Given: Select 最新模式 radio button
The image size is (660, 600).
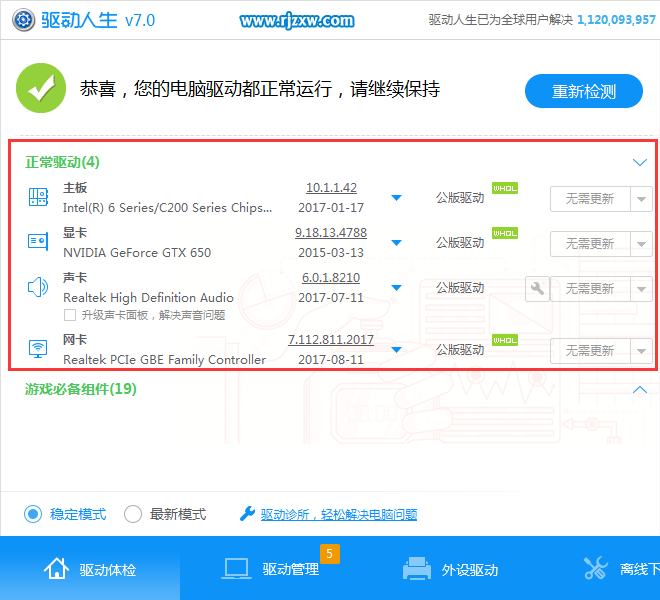Looking at the screenshot, I should coord(133,514).
